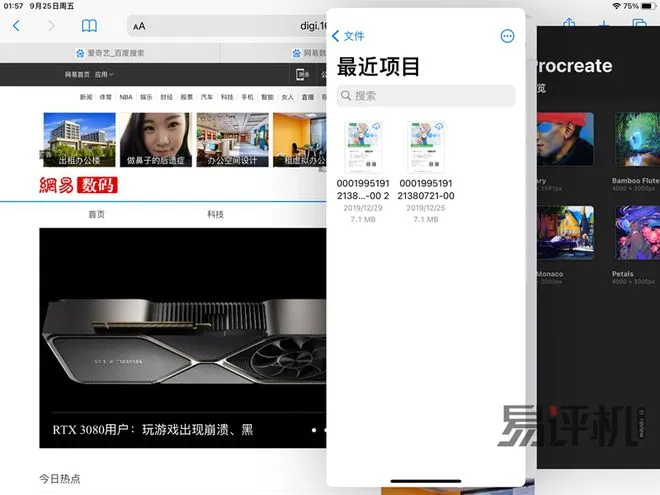Click the 2019/12/29 file date
The image size is (660, 495).
363,208
